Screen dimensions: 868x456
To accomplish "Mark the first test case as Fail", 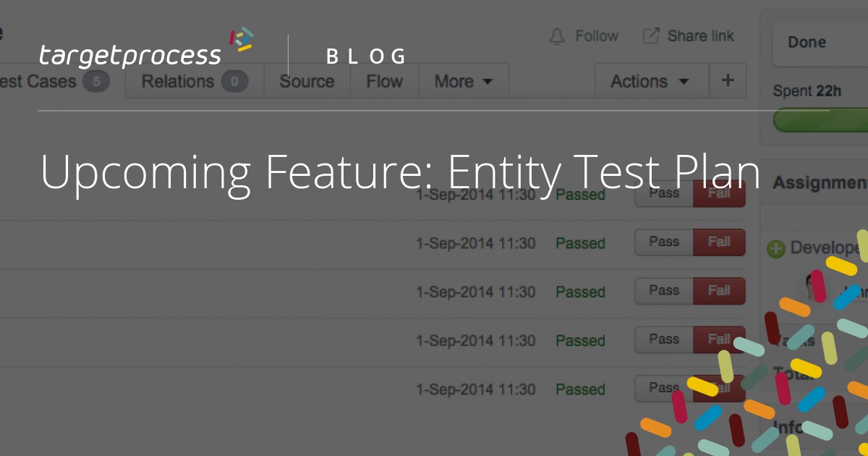I will pos(718,193).
